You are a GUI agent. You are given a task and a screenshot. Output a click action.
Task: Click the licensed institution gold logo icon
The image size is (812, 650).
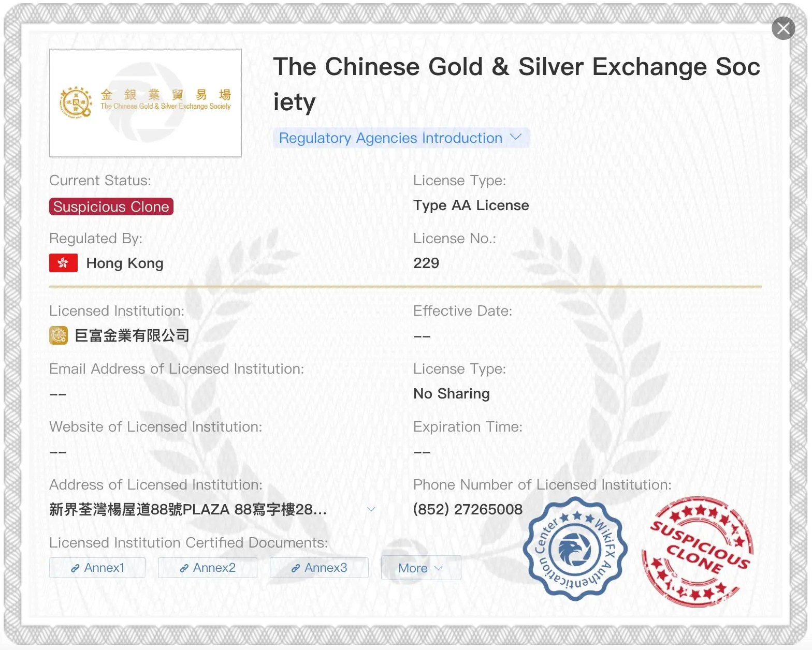59,335
